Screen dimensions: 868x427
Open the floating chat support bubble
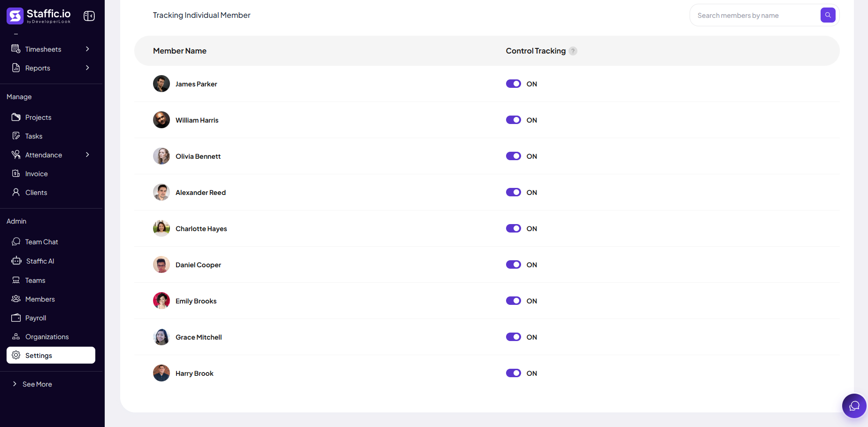854,406
